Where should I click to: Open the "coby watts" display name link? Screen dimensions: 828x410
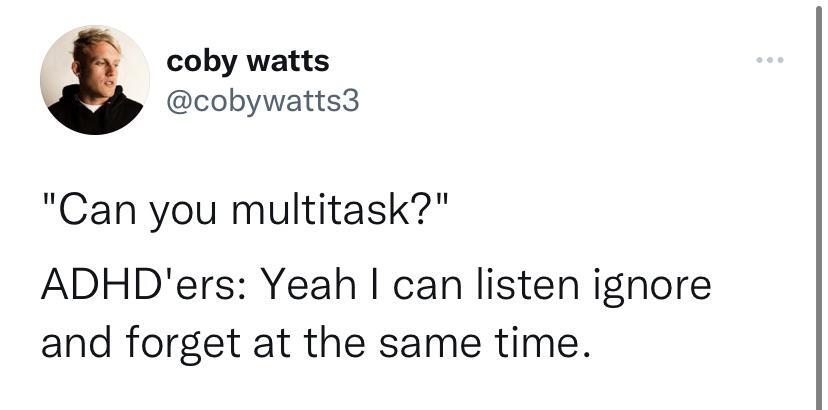[x=248, y=62]
